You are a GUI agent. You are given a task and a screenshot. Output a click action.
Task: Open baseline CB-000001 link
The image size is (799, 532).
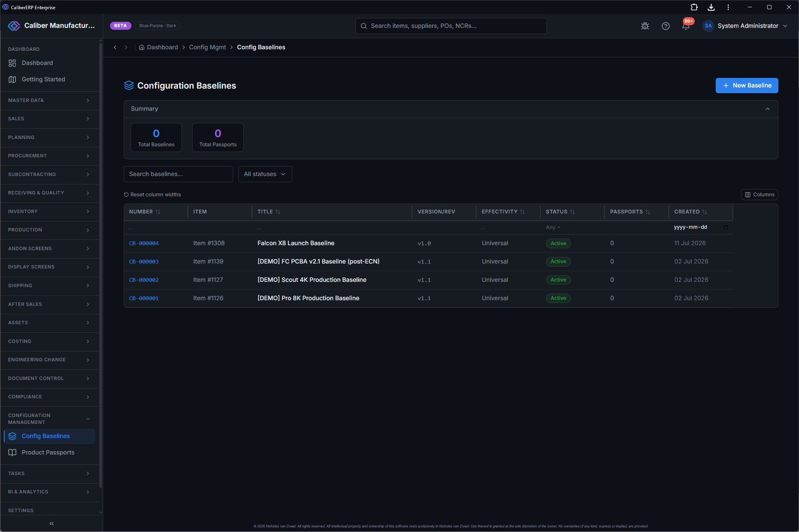tap(144, 299)
